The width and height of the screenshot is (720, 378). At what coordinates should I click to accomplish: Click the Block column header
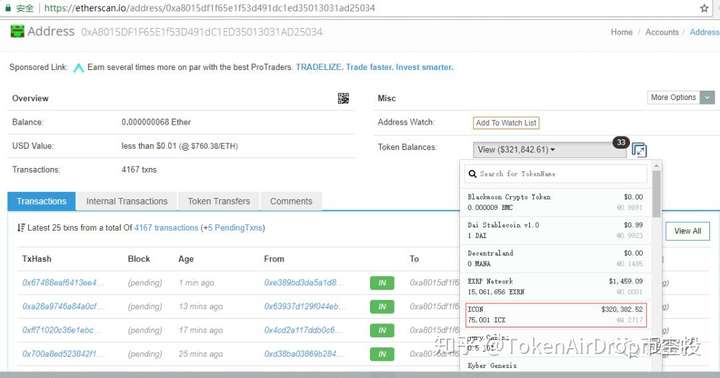(x=139, y=259)
